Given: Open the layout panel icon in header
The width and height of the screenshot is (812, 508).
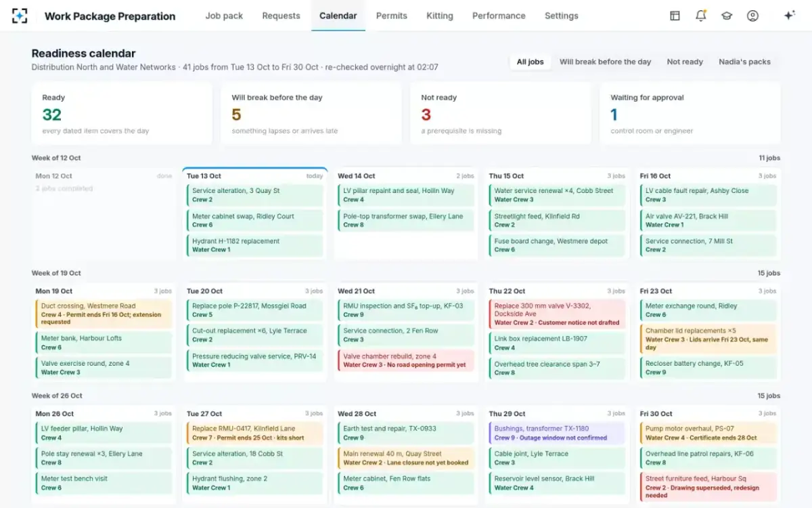Looking at the screenshot, I should (675, 16).
